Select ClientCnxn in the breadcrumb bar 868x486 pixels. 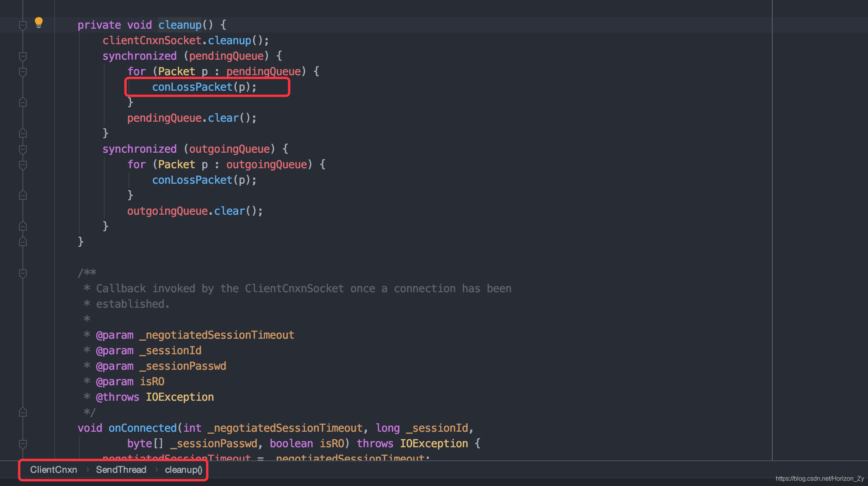coord(53,470)
